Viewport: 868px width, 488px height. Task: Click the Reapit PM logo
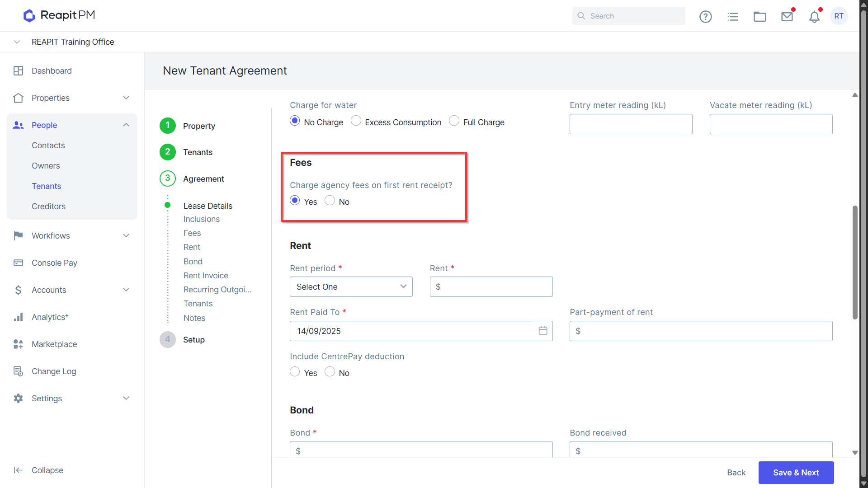[x=59, y=15]
